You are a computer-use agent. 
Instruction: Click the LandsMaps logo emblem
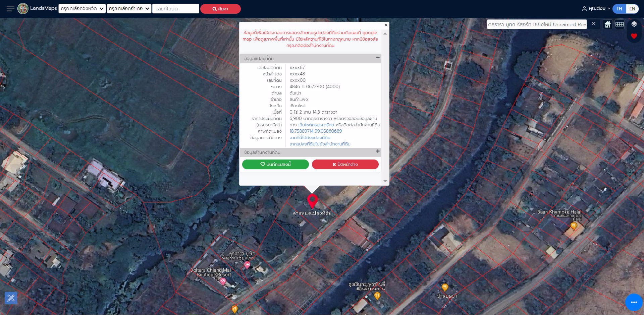[x=23, y=9]
